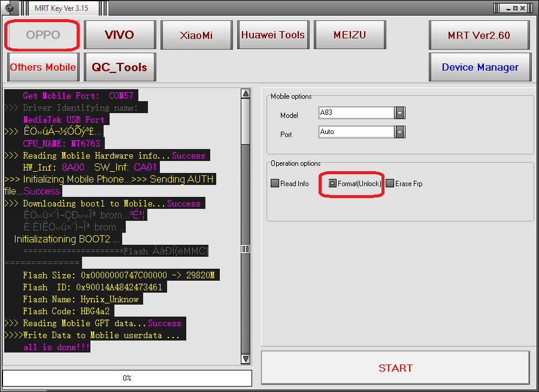The width and height of the screenshot is (539, 392).
Task: Open QC_Tools section
Action: click(x=120, y=67)
